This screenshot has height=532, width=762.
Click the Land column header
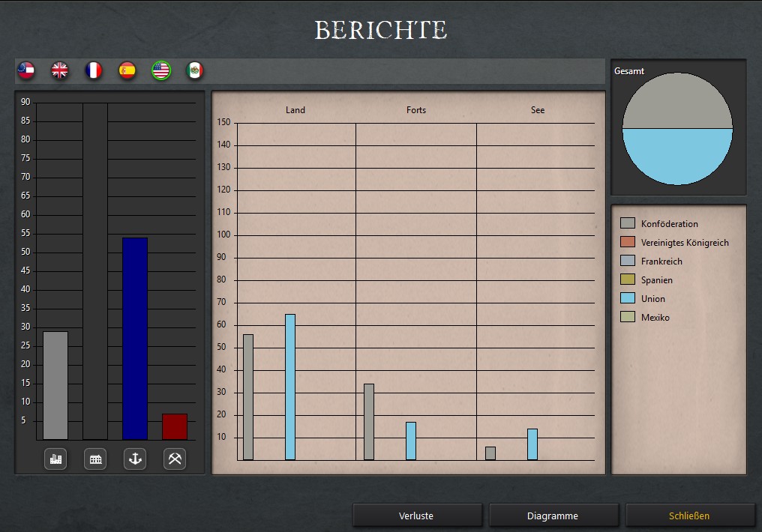click(295, 110)
